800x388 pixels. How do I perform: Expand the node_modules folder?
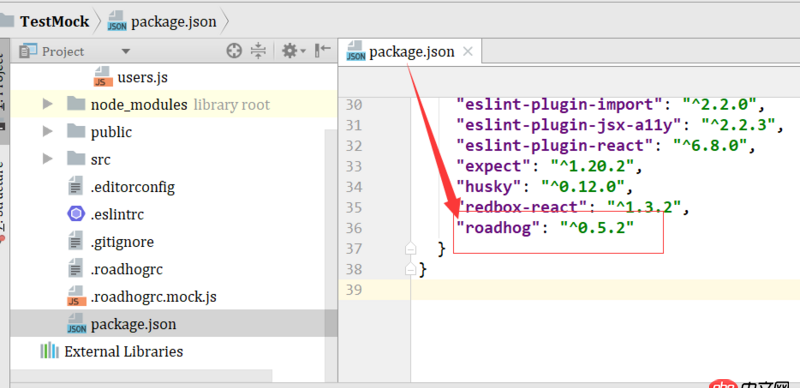pos(47,105)
